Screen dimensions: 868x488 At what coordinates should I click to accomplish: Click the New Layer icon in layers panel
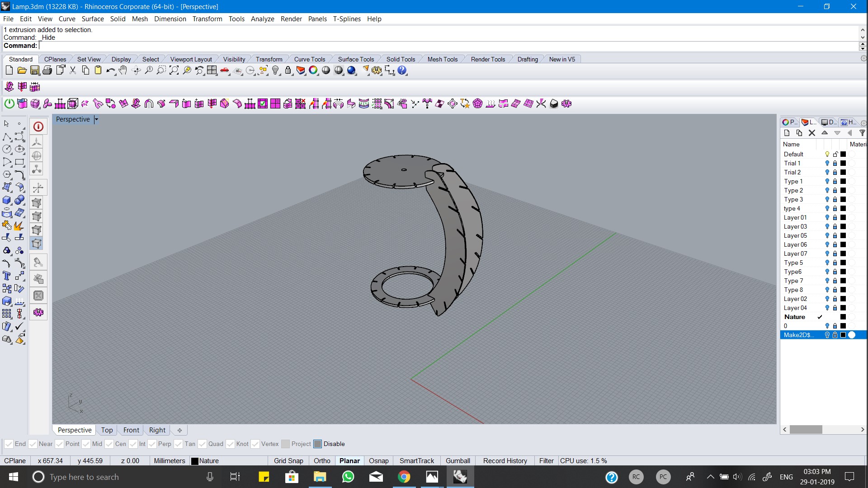787,133
